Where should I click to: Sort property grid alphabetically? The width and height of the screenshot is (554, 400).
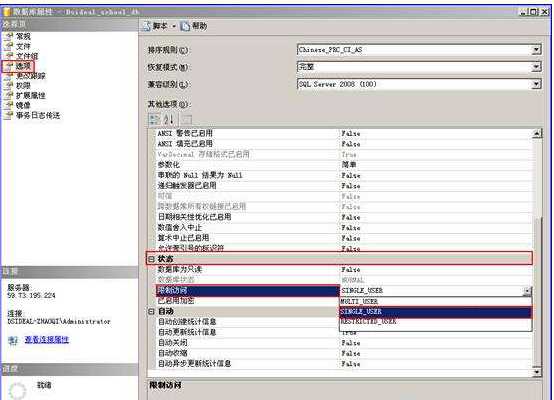pyautogui.click(x=169, y=119)
